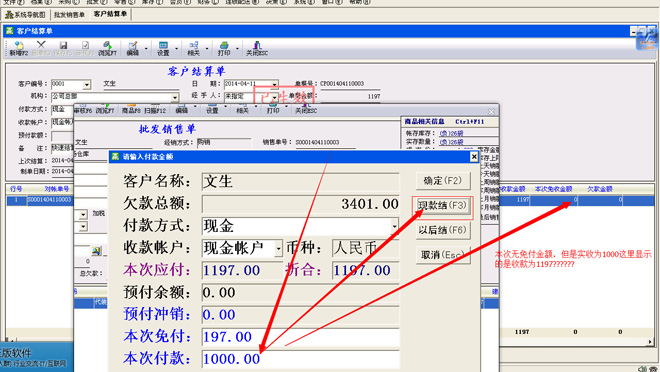Click the 行号 column header
This screenshot has height=372, width=660.
point(16,189)
